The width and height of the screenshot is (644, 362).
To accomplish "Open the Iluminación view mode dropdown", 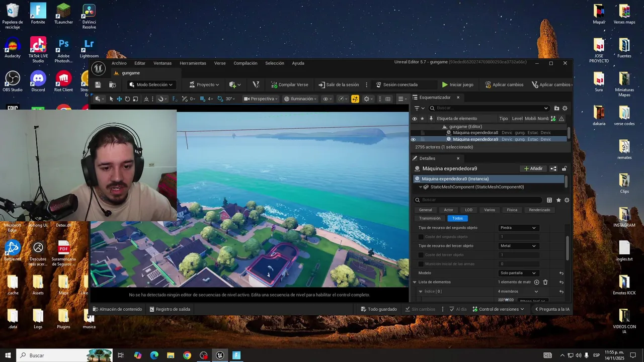I will coord(300,99).
